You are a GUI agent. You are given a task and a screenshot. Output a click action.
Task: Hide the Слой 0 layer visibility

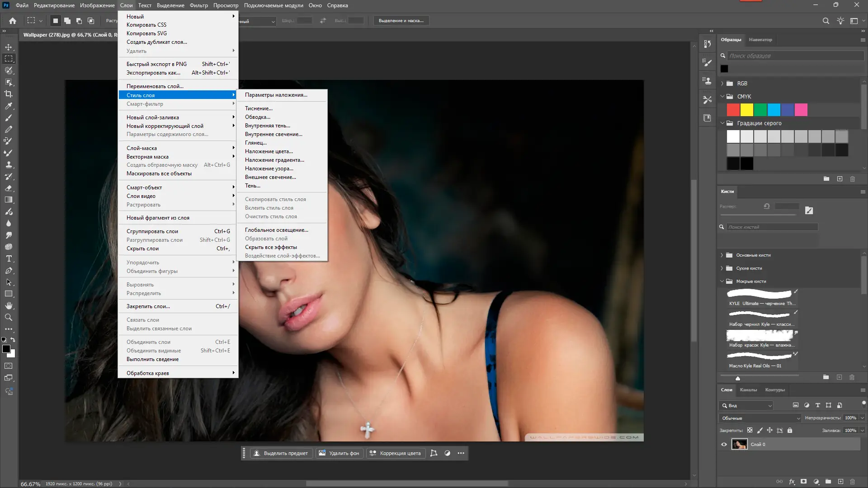(x=724, y=444)
